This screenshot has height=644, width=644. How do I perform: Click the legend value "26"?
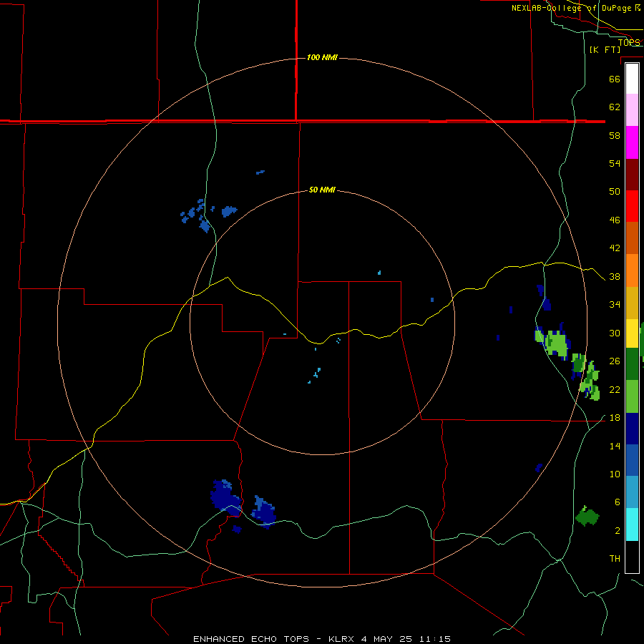pyautogui.click(x=615, y=361)
